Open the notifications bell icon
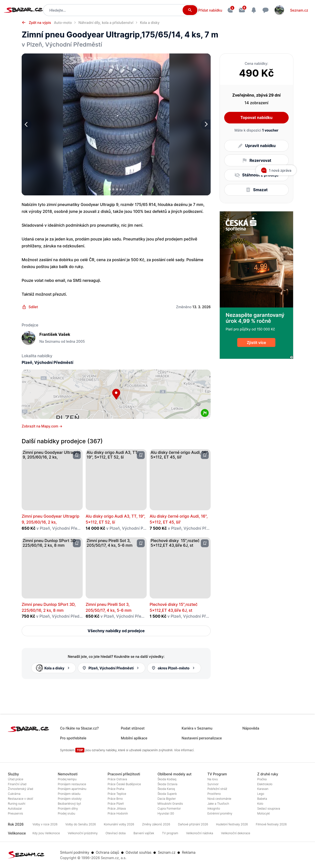Screen dimensions: 315x868 (254, 10)
